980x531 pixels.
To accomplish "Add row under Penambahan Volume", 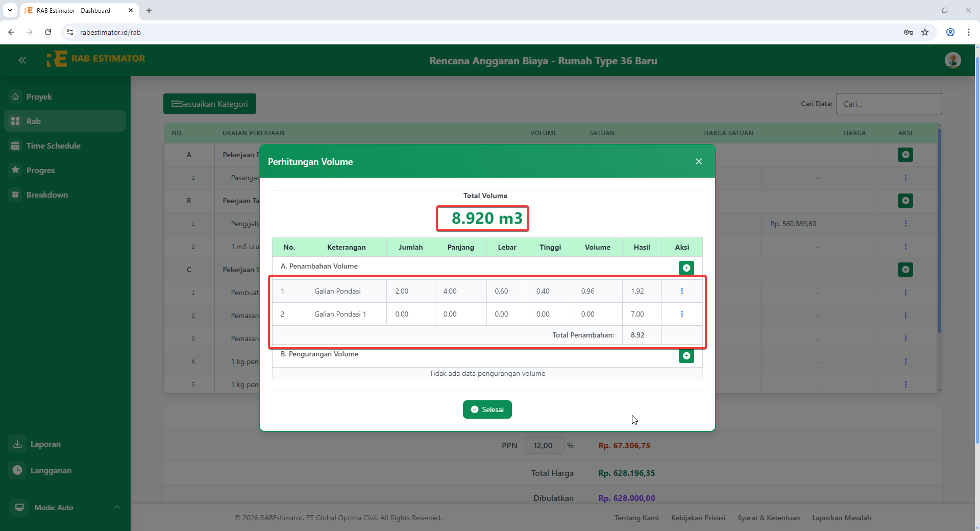I will pos(686,268).
